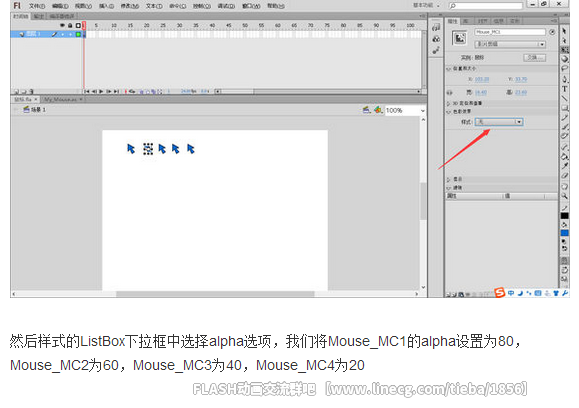Open the Sogou S input method icon
Viewport: 579px width, 408px height.
(499, 293)
